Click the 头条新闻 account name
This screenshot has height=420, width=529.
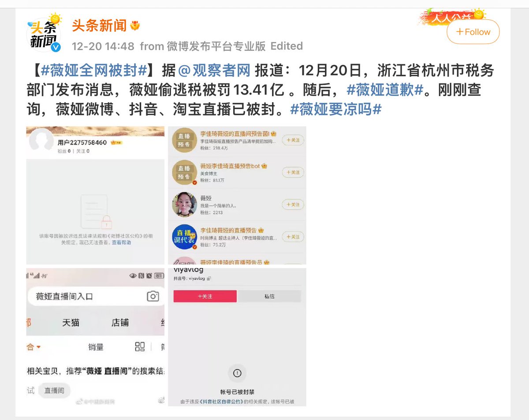[x=99, y=25]
